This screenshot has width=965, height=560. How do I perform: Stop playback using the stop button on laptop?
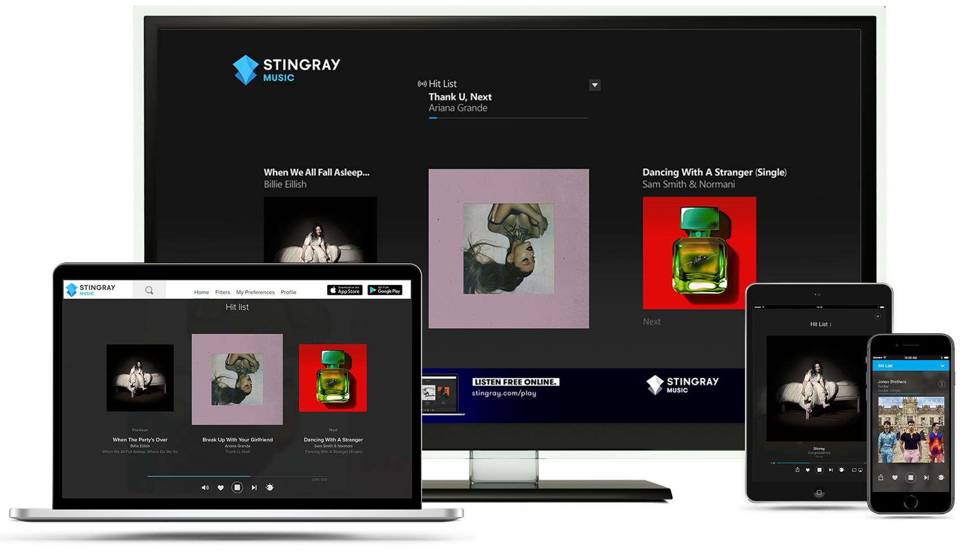(x=237, y=487)
